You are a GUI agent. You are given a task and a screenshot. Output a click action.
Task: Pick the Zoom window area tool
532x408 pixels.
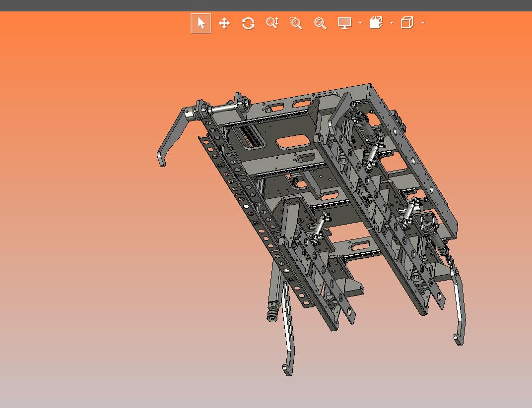[x=296, y=23]
